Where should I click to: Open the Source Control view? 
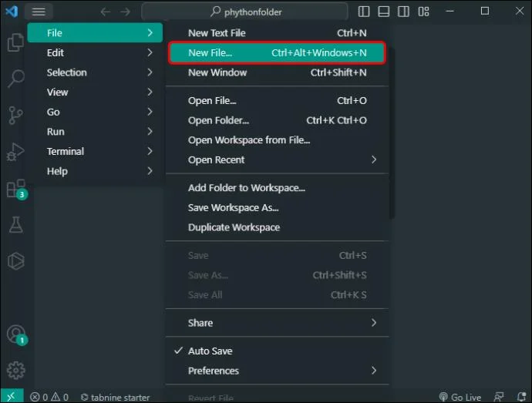click(x=15, y=116)
